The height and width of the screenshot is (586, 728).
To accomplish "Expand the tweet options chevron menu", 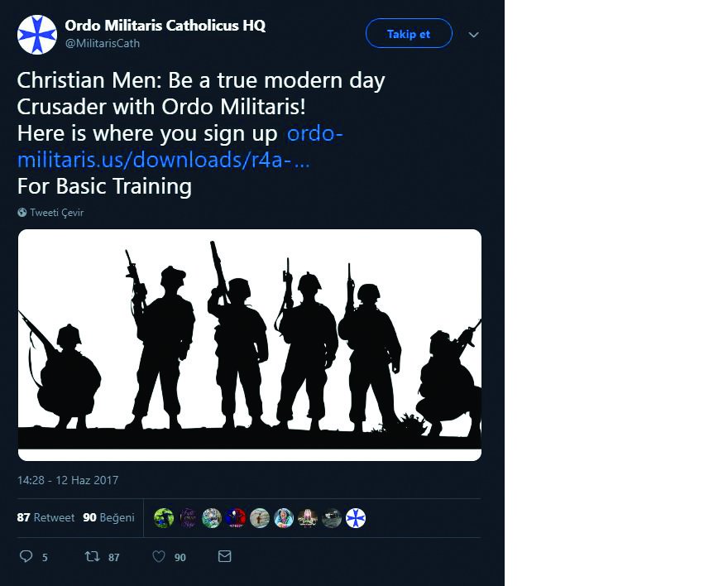I will (x=474, y=35).
